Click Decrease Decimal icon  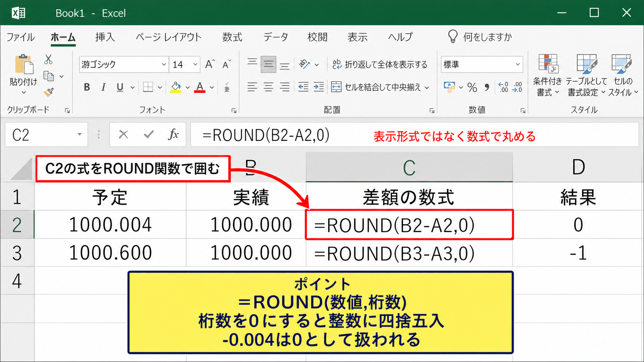(517, 87)
